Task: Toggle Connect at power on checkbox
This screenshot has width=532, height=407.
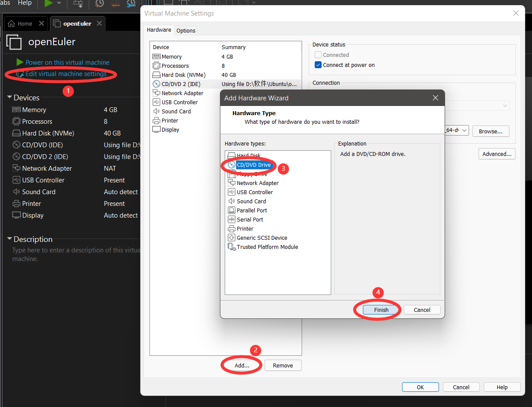Action: 318,65
